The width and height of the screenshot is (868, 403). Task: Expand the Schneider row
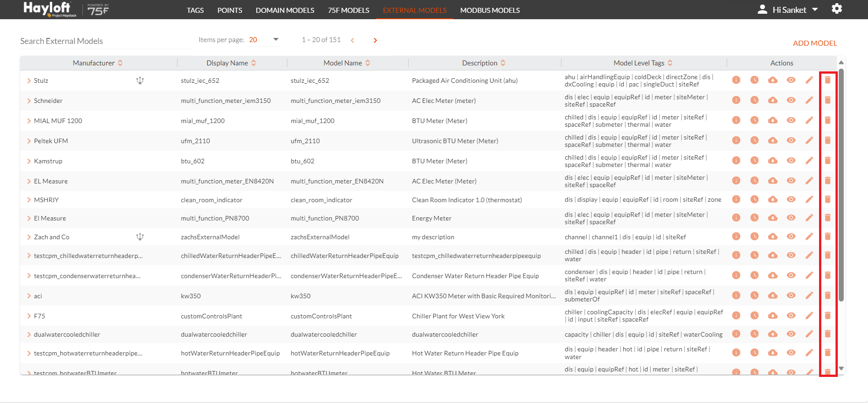(x=29, y=101)
